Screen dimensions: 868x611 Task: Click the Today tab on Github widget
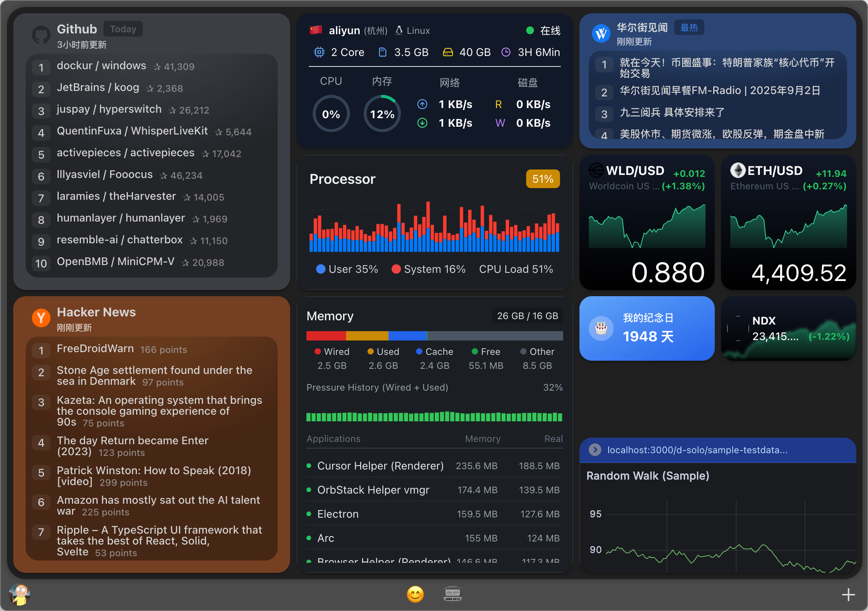123,29
